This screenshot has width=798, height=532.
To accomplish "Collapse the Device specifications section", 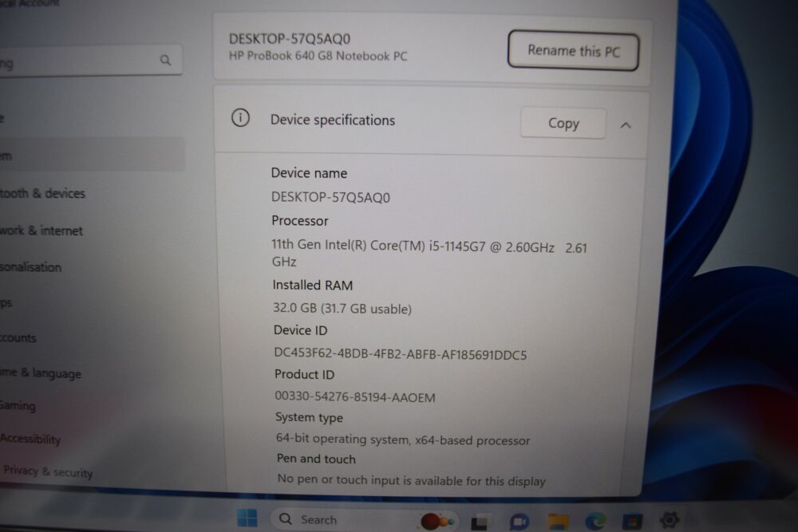I will 626,125.
